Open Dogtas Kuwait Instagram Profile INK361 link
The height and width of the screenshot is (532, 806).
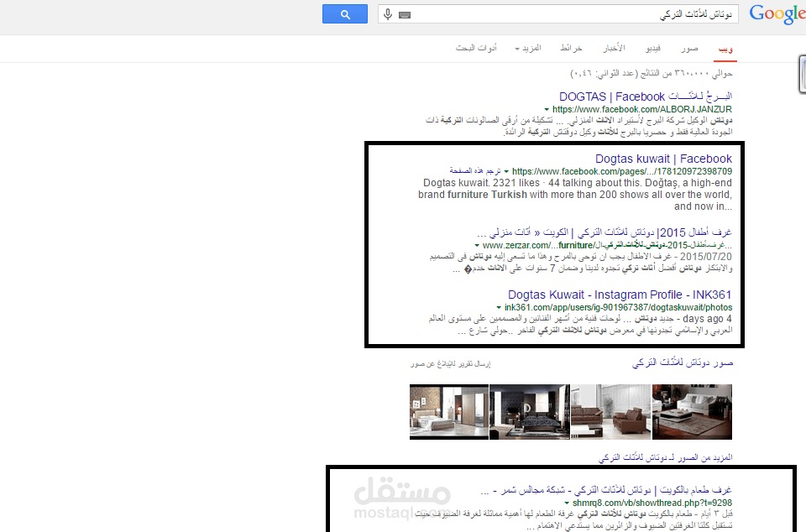[620, 295]
